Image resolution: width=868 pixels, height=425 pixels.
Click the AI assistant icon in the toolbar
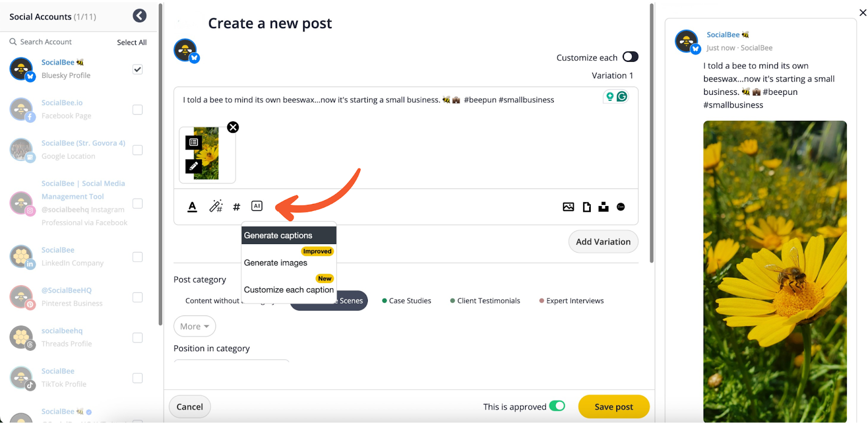point(257,206)
